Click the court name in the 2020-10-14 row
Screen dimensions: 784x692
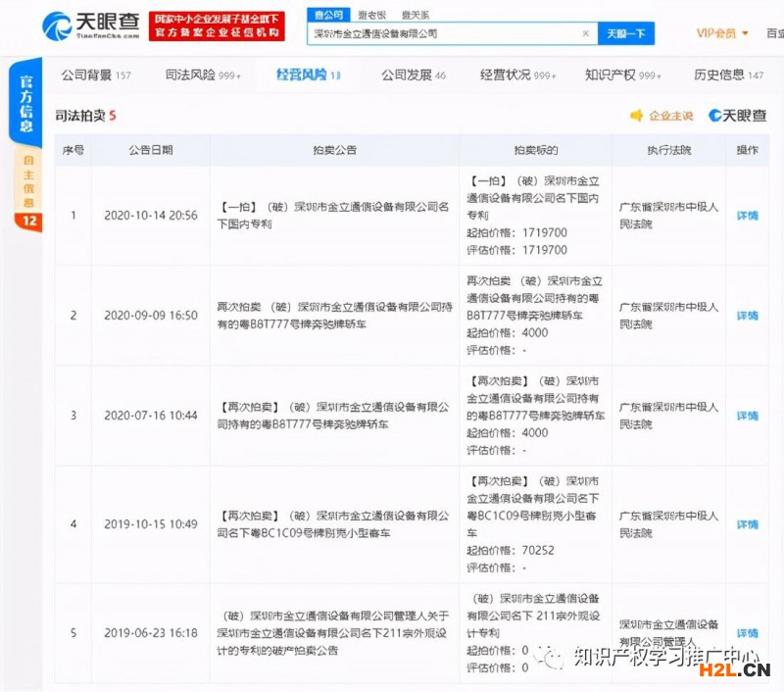point(669,216)
